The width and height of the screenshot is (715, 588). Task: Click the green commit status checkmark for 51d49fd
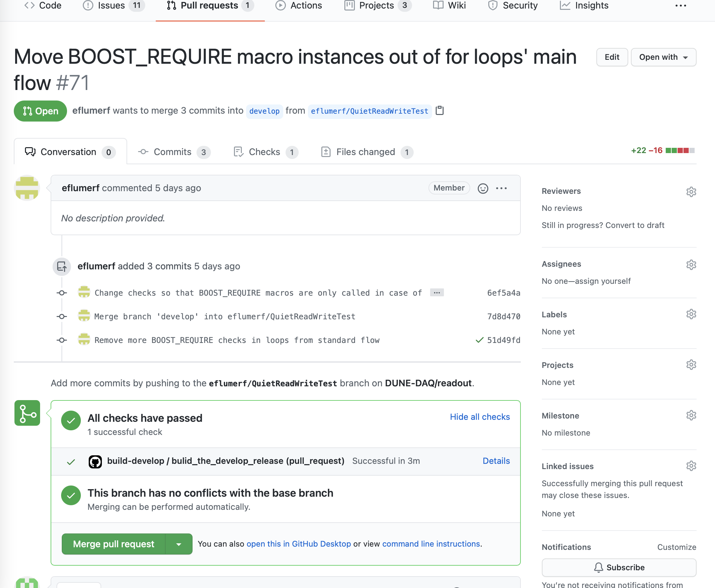[x=479, y=340]
